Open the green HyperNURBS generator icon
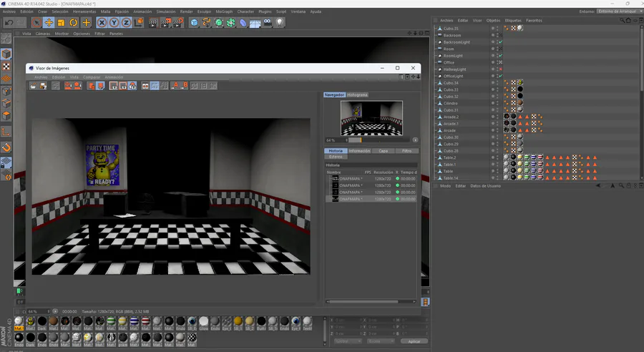This screenshot has width=644, height=352. pos(219,23)
